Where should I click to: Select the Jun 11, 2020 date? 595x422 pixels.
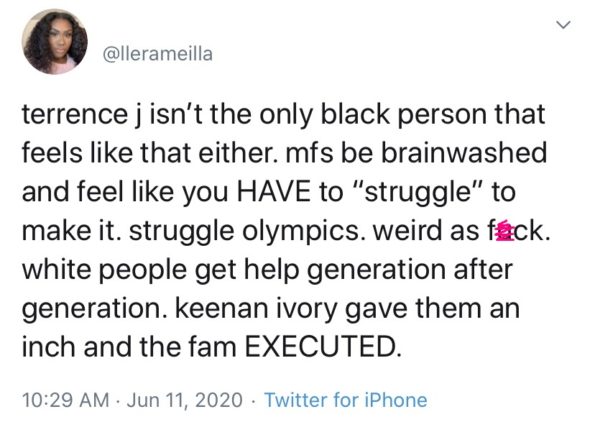click(x=185, y=400)
